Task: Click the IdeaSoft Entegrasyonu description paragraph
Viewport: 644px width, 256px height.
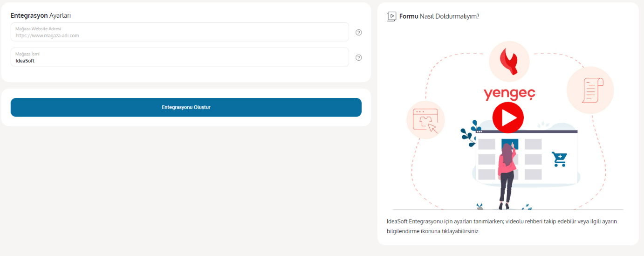Action: pos(501,226)
